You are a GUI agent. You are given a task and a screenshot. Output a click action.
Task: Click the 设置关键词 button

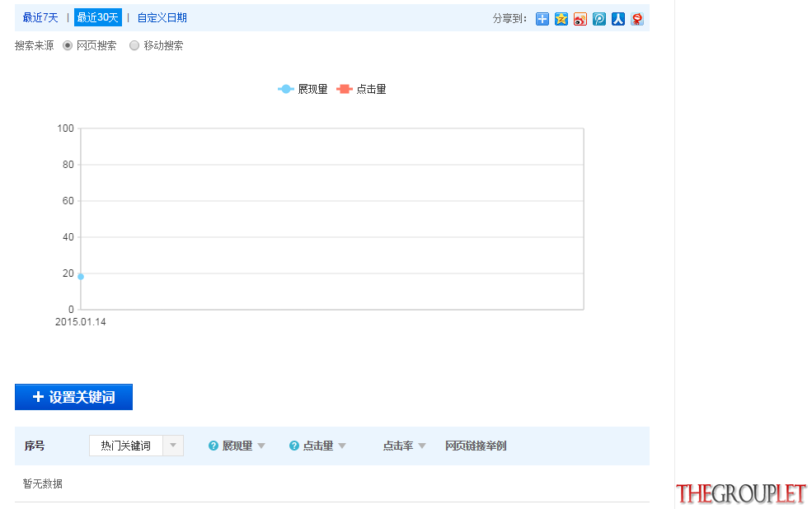(x=73, y=397)
